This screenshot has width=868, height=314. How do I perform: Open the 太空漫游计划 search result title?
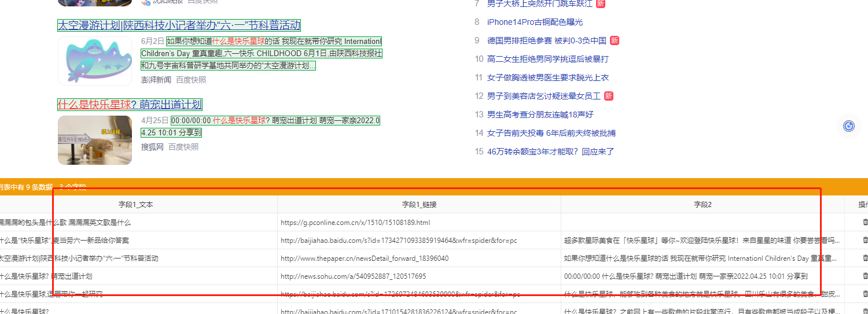coord(179,25)
